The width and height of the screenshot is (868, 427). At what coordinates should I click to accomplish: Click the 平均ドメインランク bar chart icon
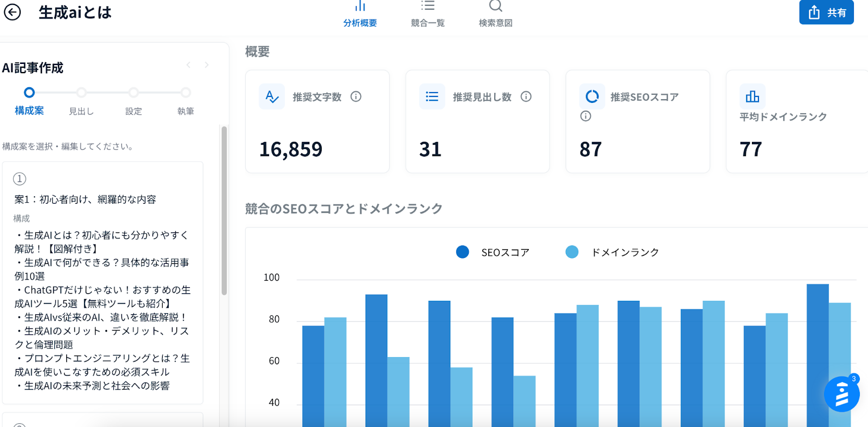[x=752, y=96]
